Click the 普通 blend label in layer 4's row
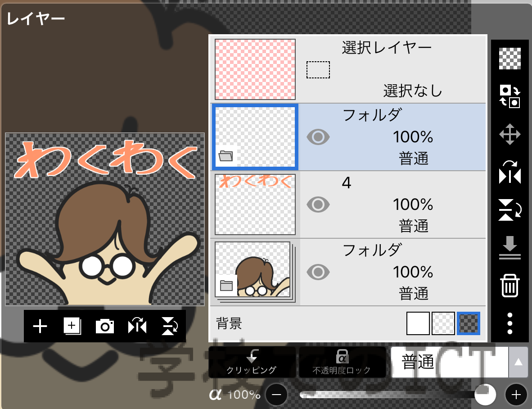This screenshot has height=409, width=532. click(414, 226)
